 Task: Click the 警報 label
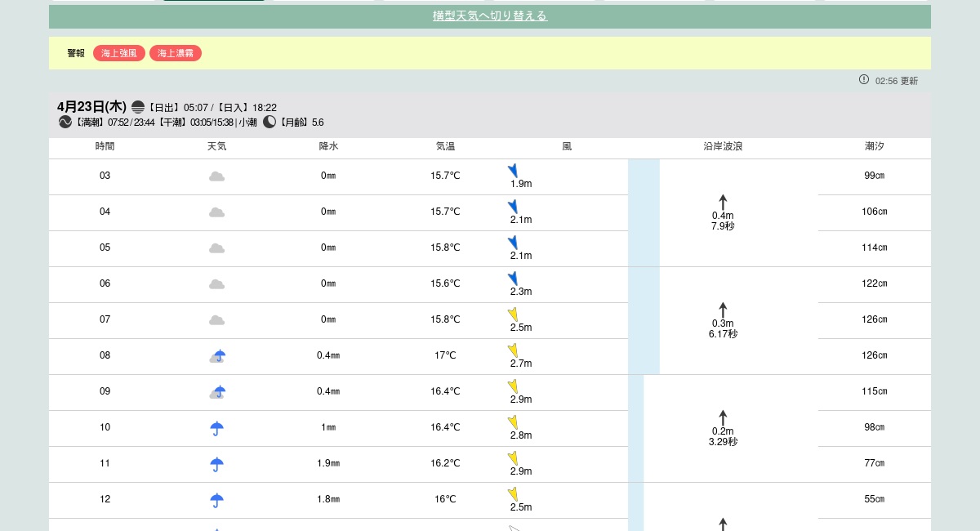[76, 53]
